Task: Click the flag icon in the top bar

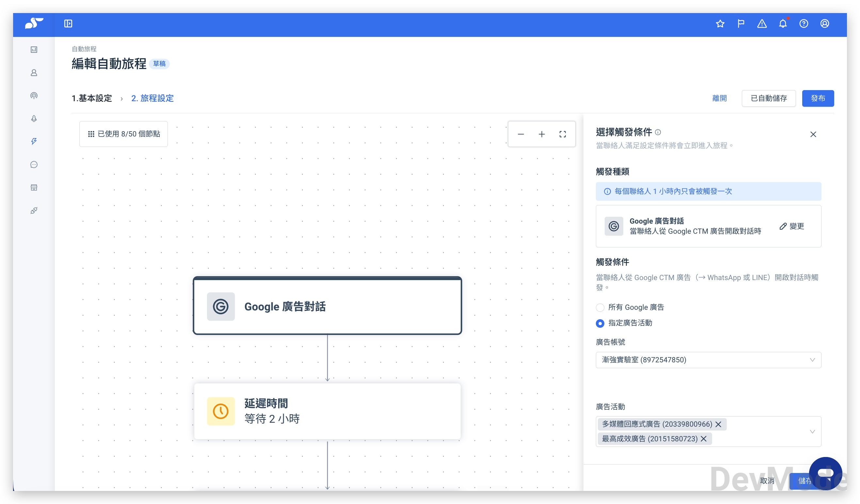Action: (741, 24)
